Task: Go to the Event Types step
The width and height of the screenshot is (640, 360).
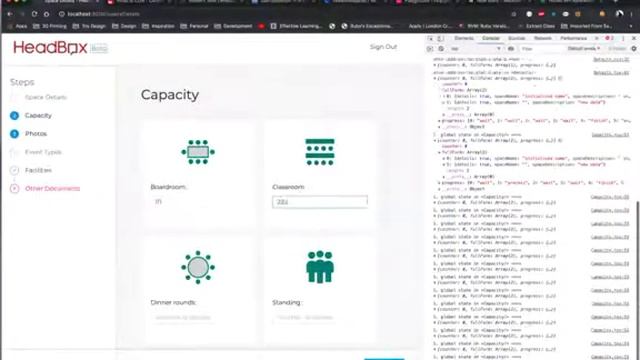Action: click(43, 152)
